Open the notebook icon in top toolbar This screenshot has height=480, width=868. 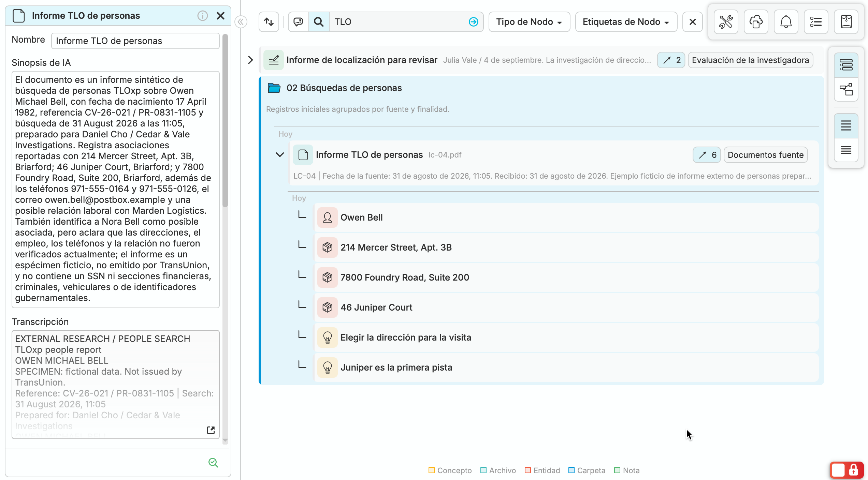pos(846,22)
